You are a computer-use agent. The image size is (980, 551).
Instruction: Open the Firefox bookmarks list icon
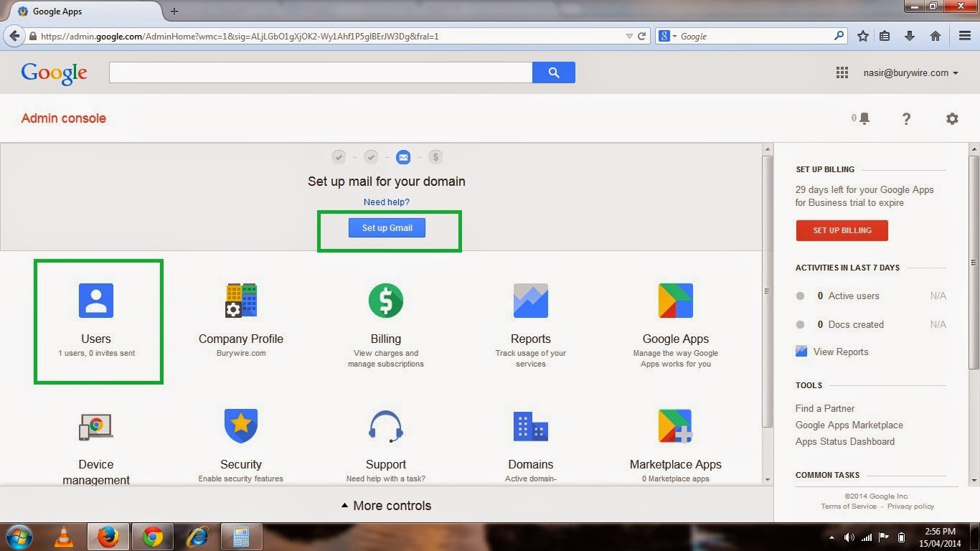(885, 36)
